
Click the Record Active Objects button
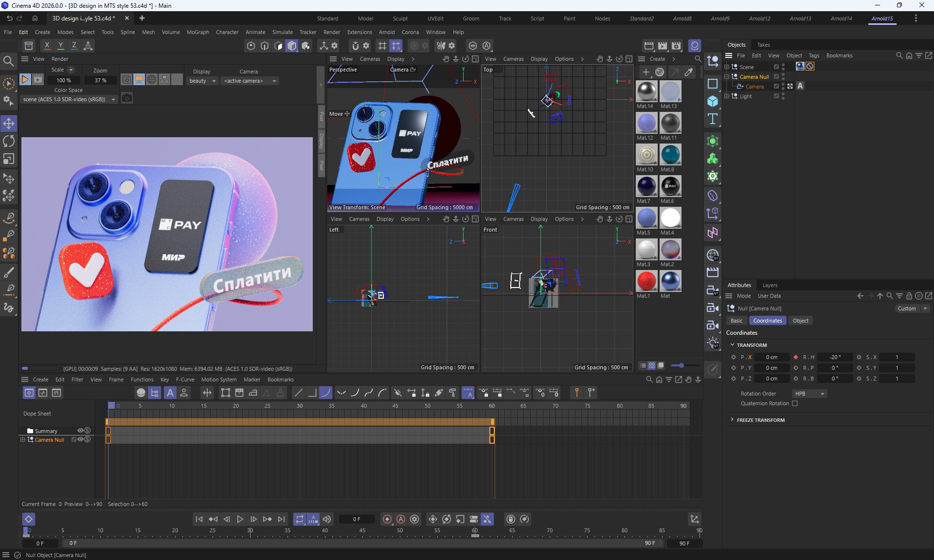(x=387, y=519)
